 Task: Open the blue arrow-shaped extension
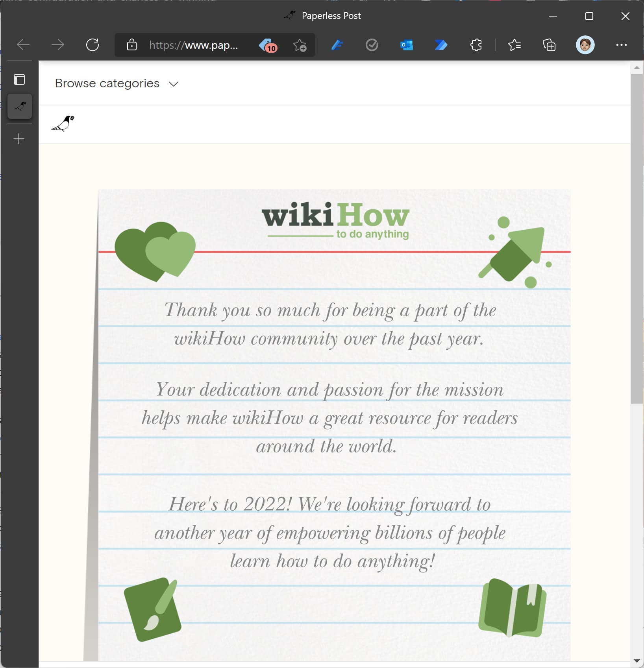(x=441, y=45)
